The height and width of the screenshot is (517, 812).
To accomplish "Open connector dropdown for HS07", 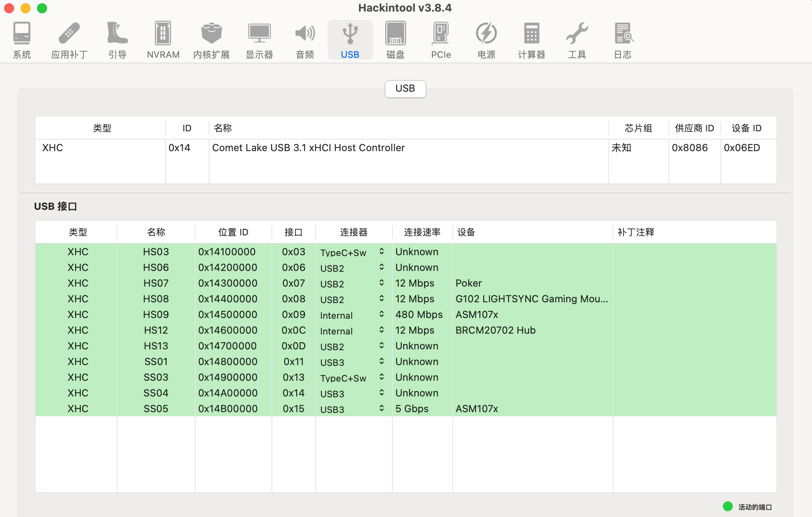I will (x=353, y=283).
